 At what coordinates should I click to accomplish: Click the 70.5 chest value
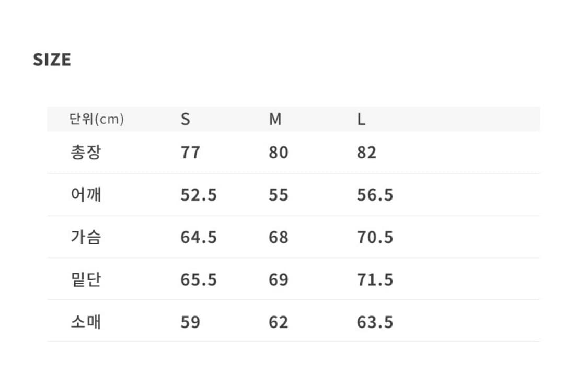(x=375, y=237)
